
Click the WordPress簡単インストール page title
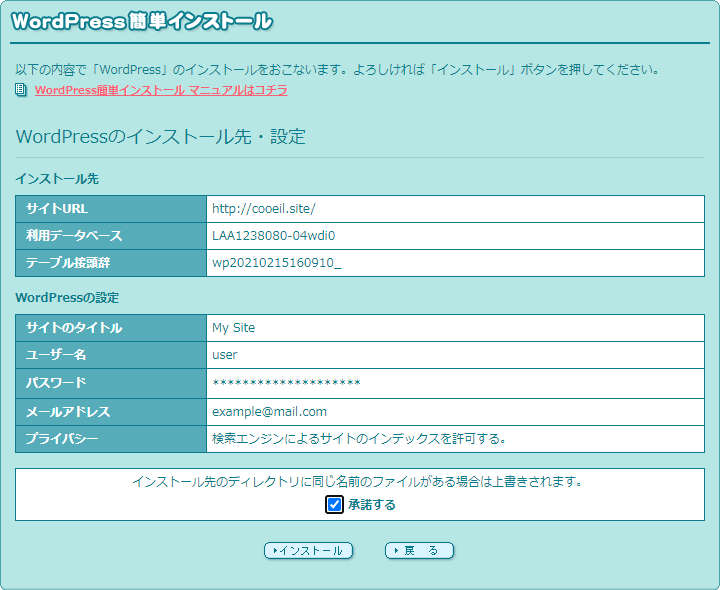pyautogui.click(x=141, y=21)
